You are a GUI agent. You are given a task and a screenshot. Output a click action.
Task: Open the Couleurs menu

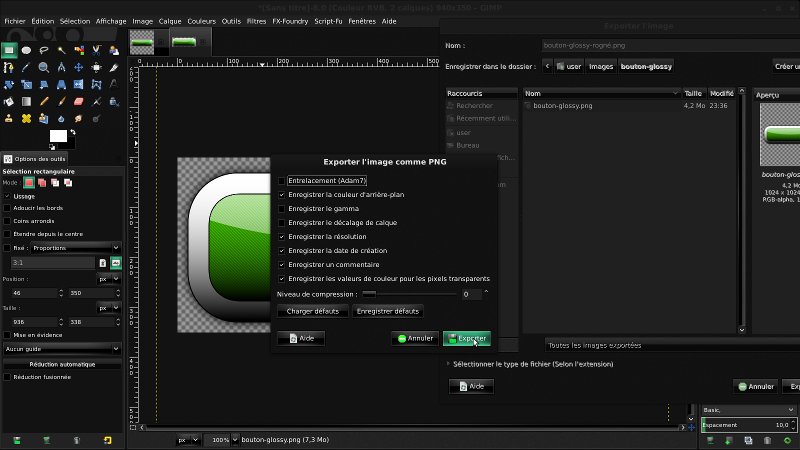(x=202, y=21)
